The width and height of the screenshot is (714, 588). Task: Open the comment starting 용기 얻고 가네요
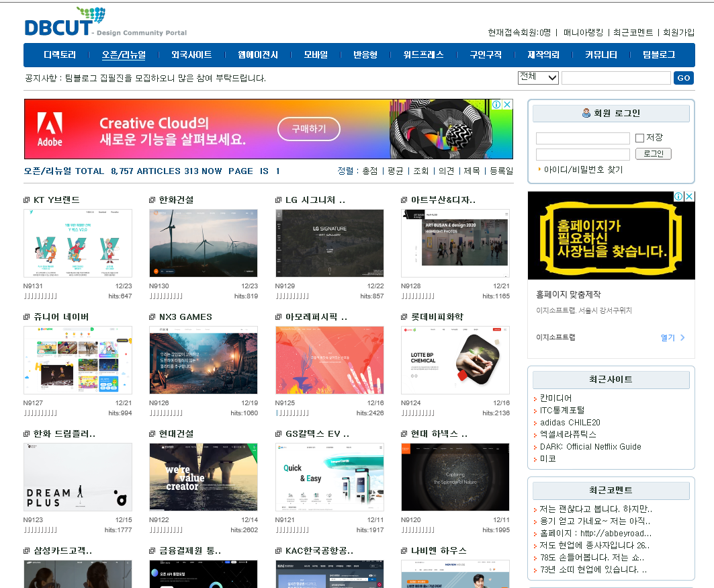pos(595,521)
